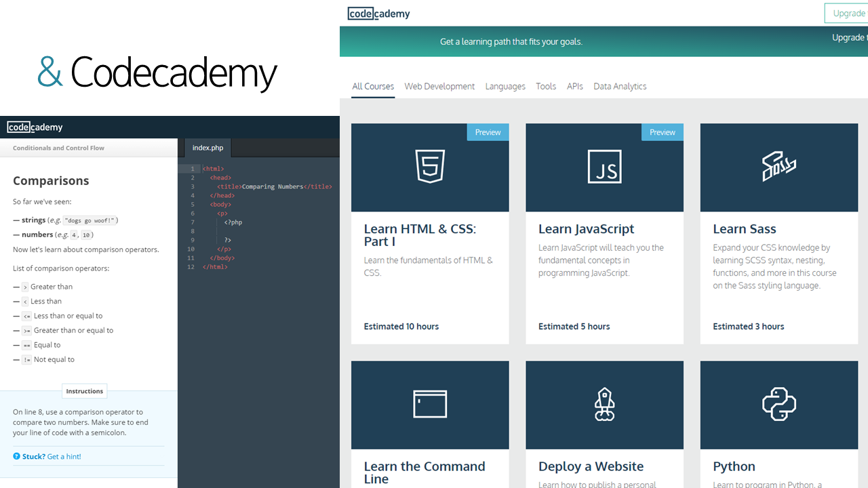The width and height of the screenshot is (868, 488).
Task: Click the Preview badge on Learn JavaScript card
Action: pos(663,132)
